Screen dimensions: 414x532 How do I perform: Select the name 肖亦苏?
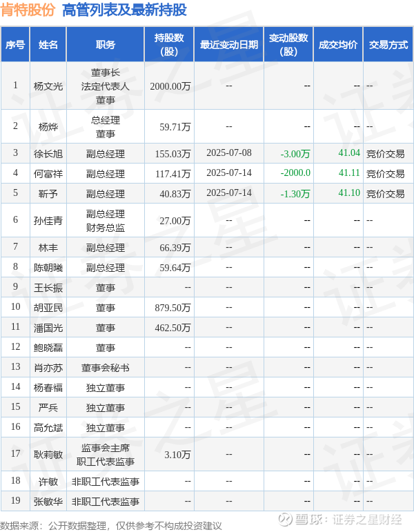coord(48,368)
